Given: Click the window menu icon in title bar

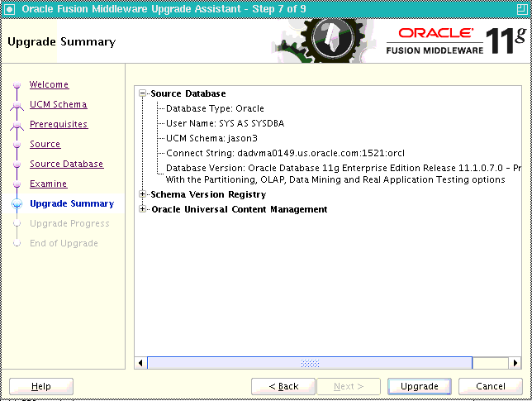Looking at the screenshot, I should tap(9, 9).
